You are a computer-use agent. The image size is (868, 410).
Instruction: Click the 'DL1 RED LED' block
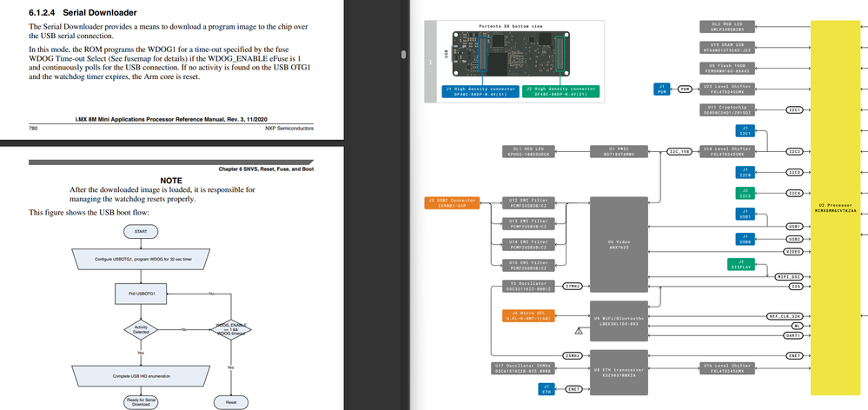click(x=528, y=151)
